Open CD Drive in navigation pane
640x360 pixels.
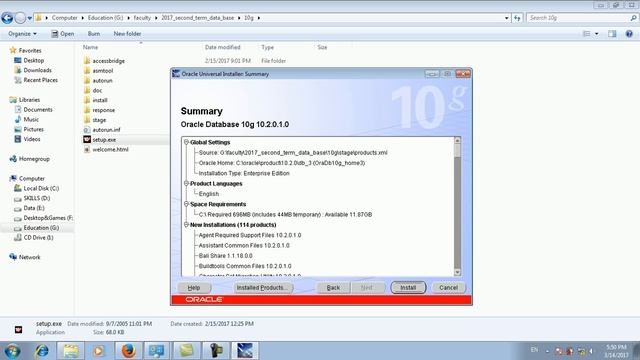[34, 238]
